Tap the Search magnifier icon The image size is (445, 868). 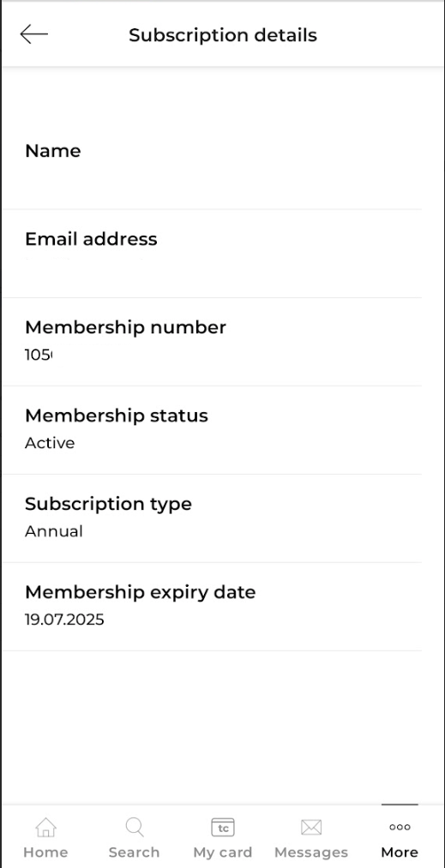[134, 828]
